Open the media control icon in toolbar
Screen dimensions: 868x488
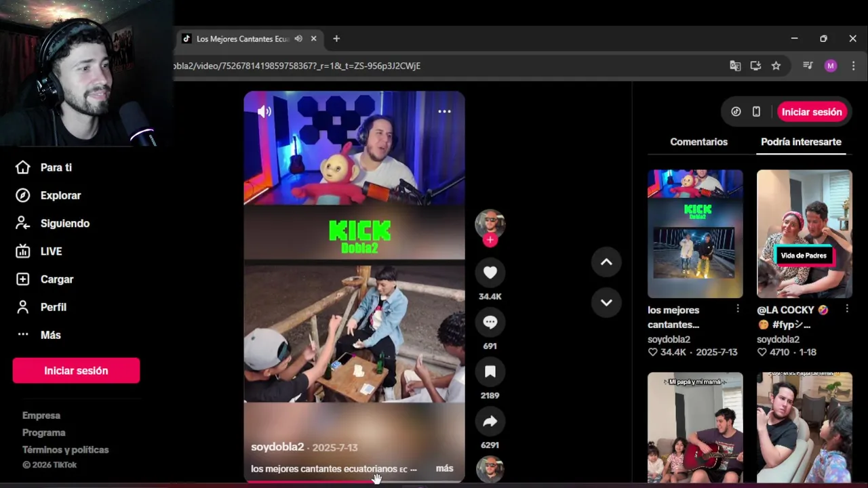pos(808,66)
